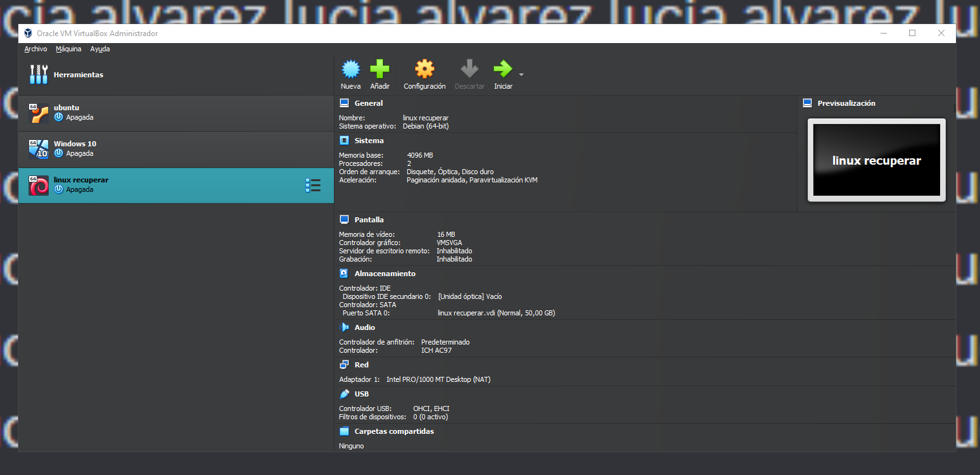Click the Audio speaker section icon
This screenshot has width=980, height=475.
point(344,327)
